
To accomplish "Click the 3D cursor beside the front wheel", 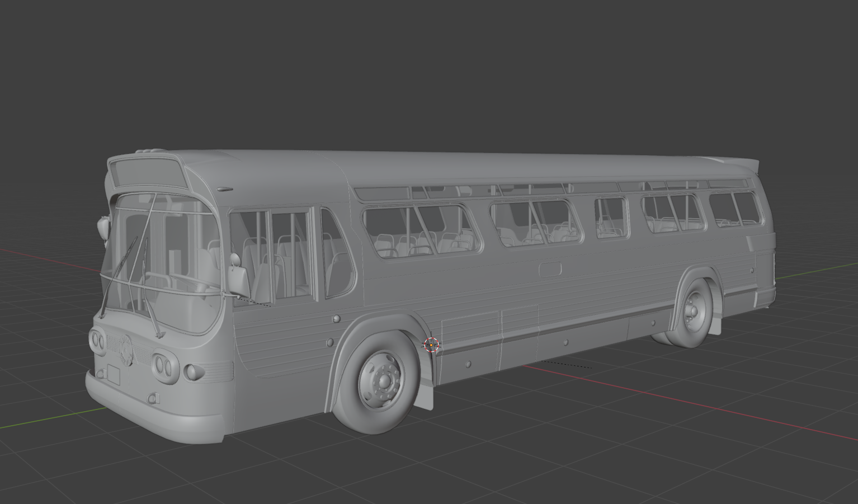I will click(431, 345).
